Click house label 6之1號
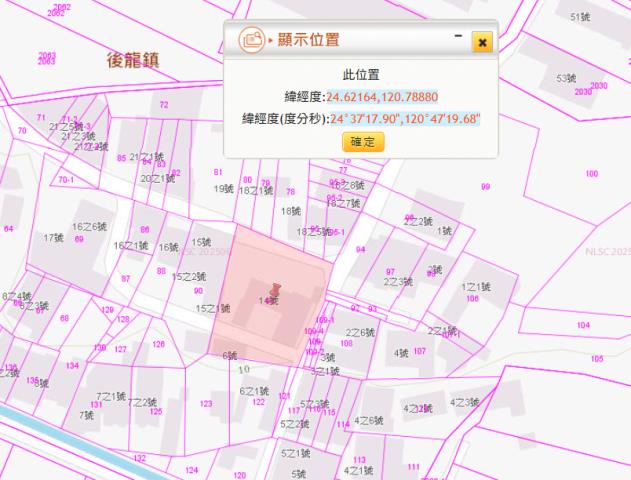Viewport: 631px width, 480px height. click(x=254, y=391)
